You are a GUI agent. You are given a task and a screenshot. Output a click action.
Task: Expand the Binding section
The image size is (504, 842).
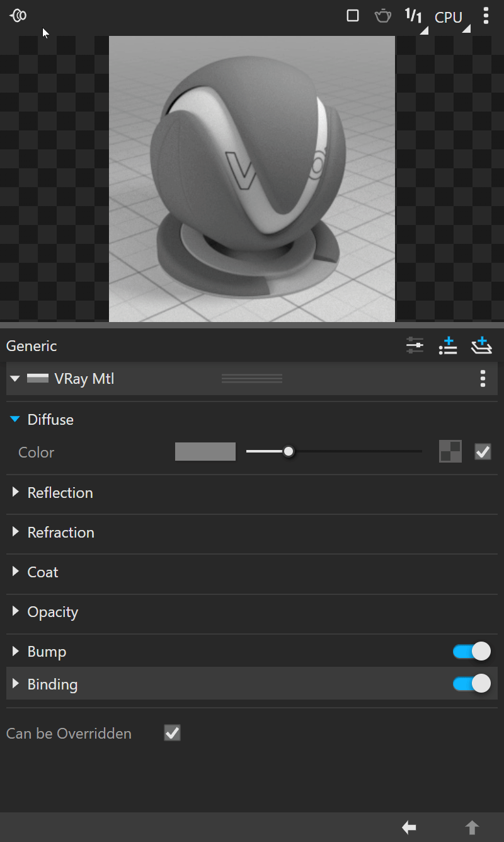tap(16, 684)
